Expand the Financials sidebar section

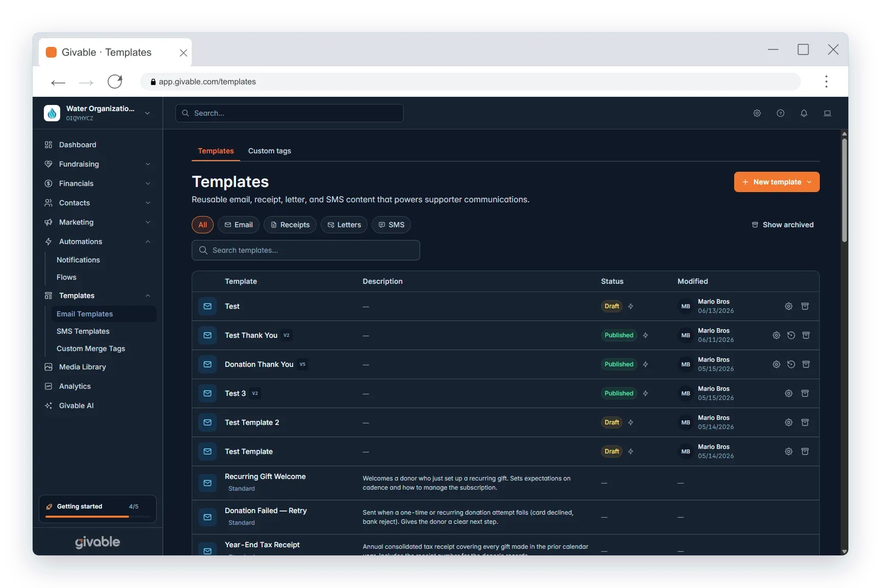pyautogui.click(x=148, y=183)
